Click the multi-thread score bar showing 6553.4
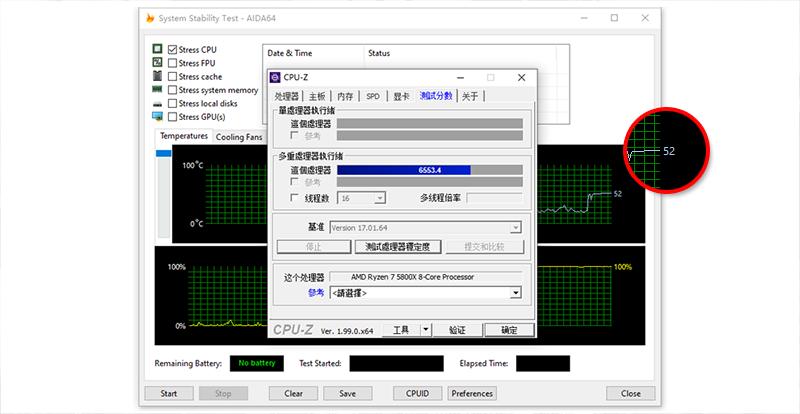800x414 pixels. tap(430, 170)
